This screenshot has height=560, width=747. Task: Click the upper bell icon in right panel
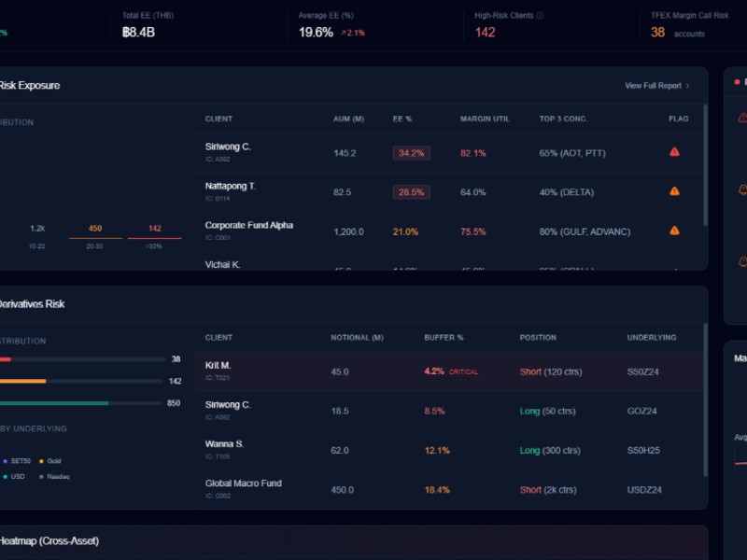tap(742, 189)
